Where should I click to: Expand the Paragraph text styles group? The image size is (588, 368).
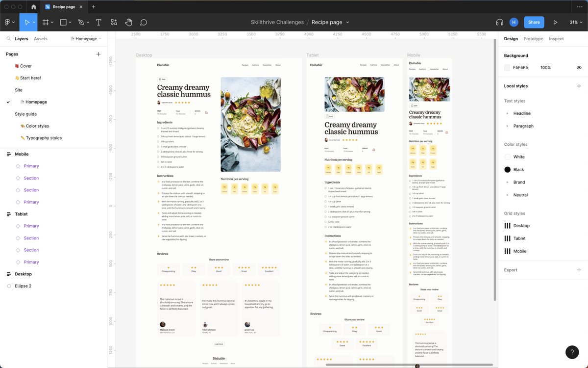(507, 126)
